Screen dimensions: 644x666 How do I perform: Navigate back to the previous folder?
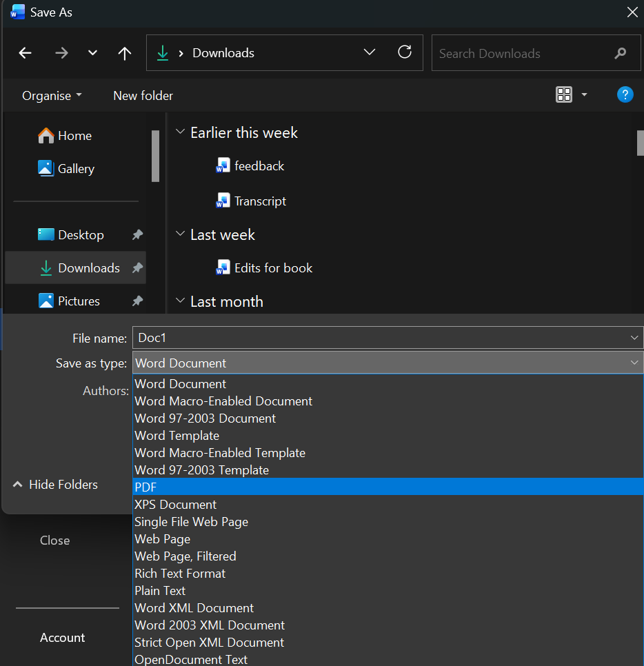point(25,52)
